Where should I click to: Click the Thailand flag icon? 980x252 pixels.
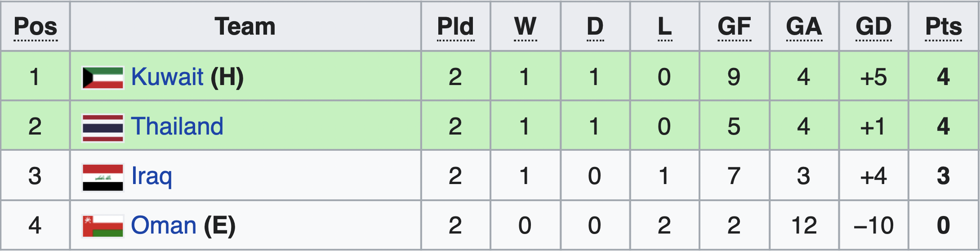[x=103, y=128]
